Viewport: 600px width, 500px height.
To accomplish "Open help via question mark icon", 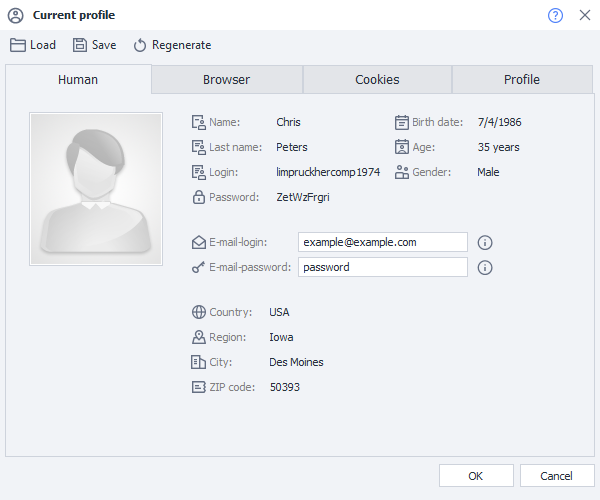I will coord(556,15).
